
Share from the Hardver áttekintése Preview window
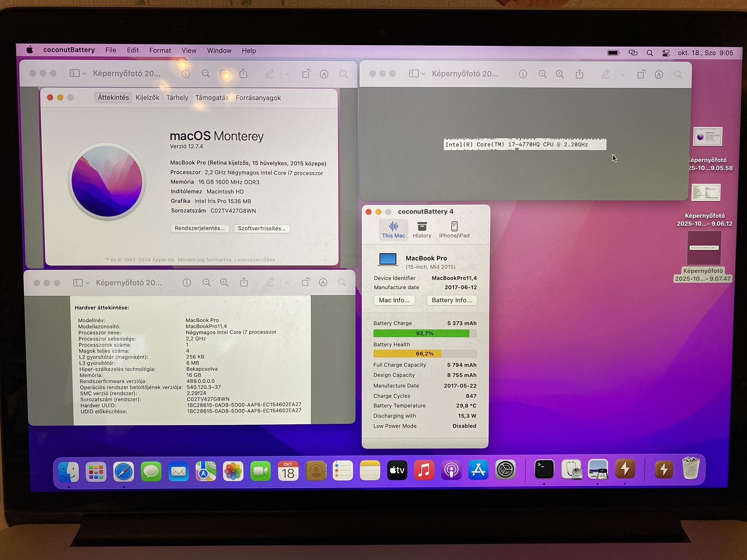click(x=244, y=282)
